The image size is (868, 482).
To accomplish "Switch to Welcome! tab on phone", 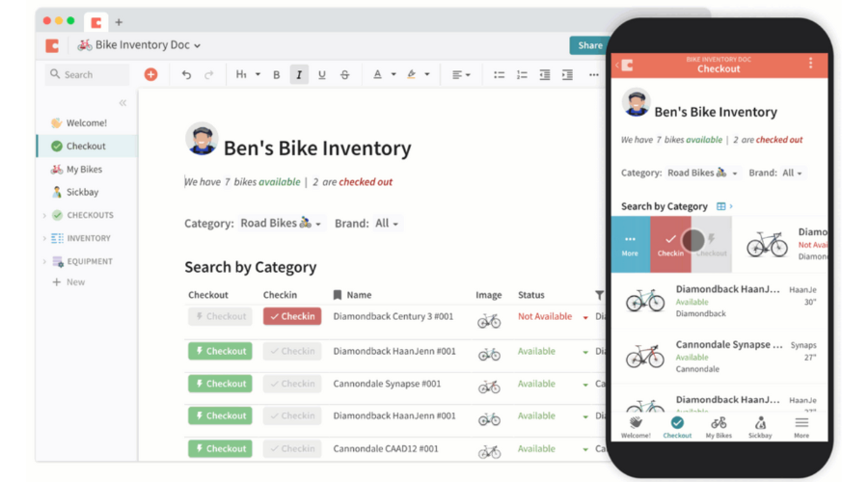I will (636, 427).
